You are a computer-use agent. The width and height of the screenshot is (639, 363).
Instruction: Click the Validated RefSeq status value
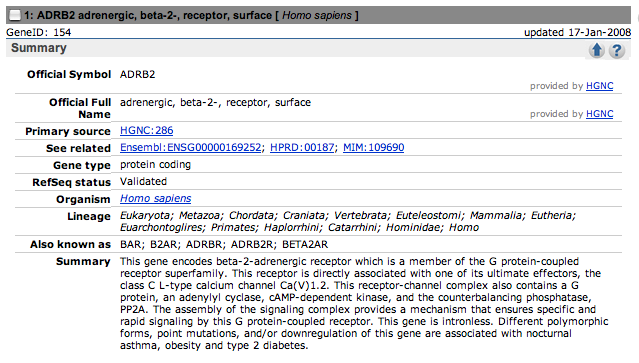point(143,182)
